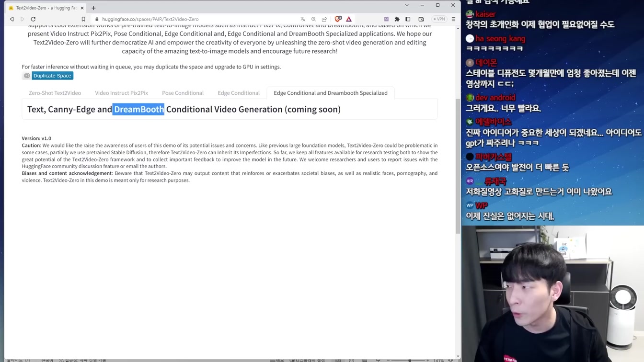Click chat username 'kaiser'

coord(485,14)
